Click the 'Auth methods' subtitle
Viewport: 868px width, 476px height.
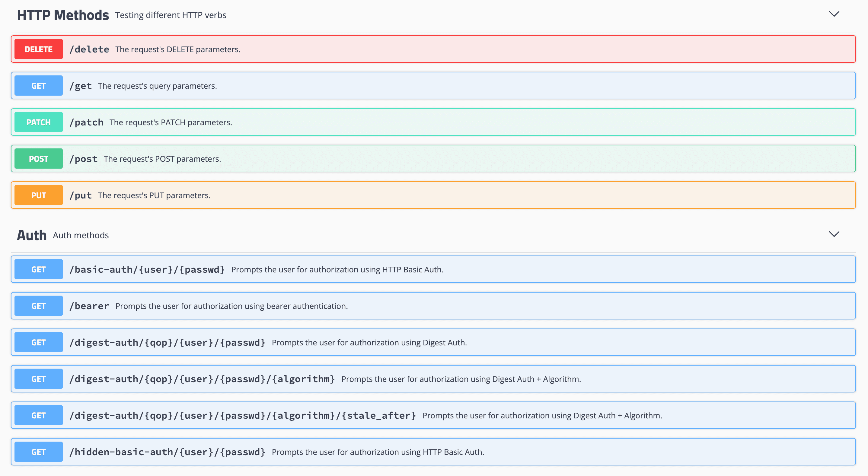[81, 235]
